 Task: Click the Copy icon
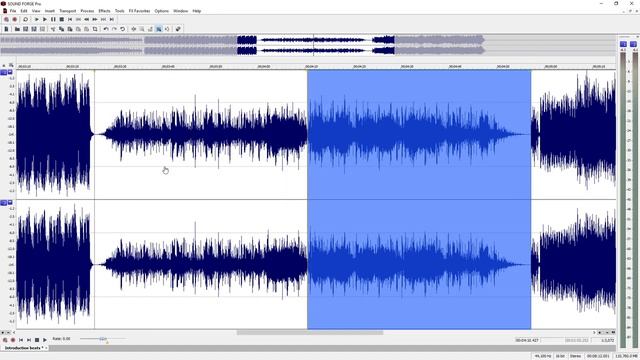coord(62,29)
